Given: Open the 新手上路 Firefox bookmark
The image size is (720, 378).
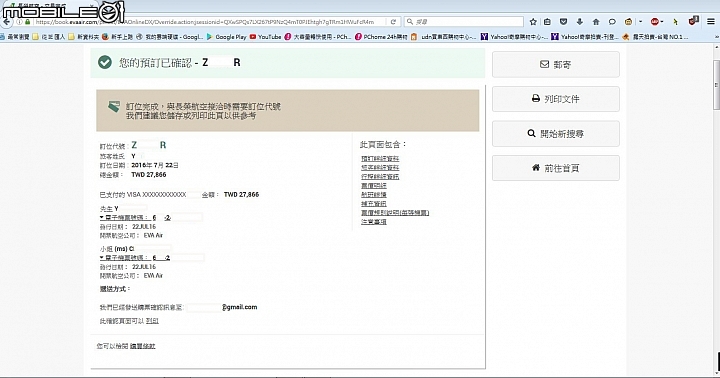Looking at the screenshot, I should coord(118,37).
